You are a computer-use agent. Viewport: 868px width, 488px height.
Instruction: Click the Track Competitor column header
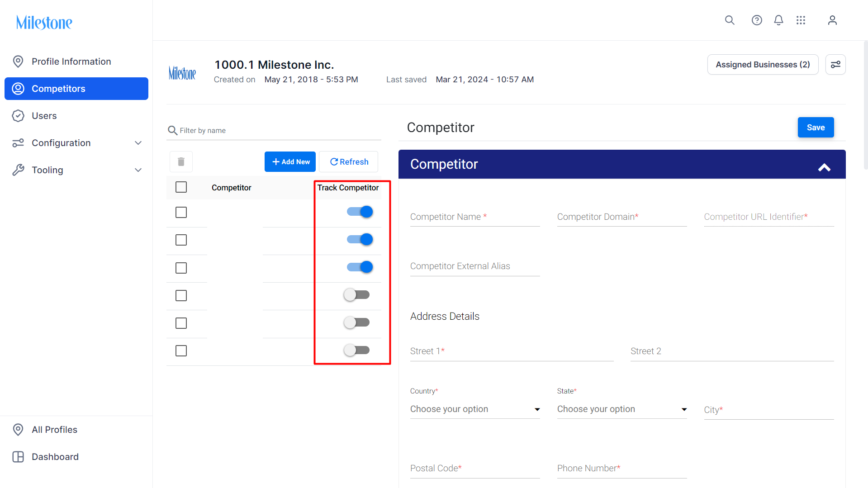click(348, 188)
